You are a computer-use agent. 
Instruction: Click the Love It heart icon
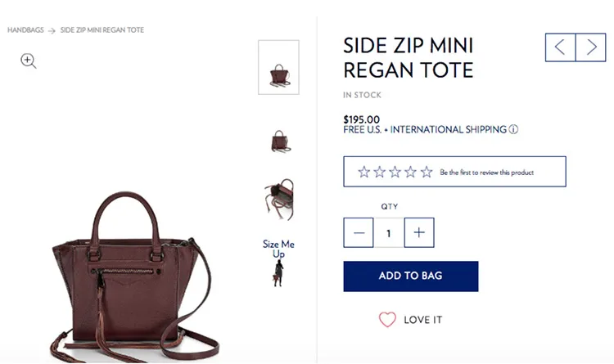pos(387,320)
